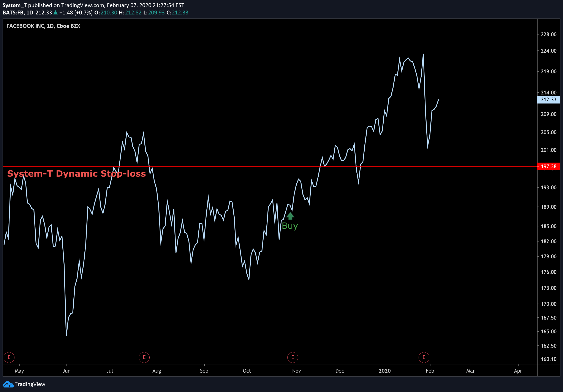Click the 189.00 price axis label

click(549, 207)
